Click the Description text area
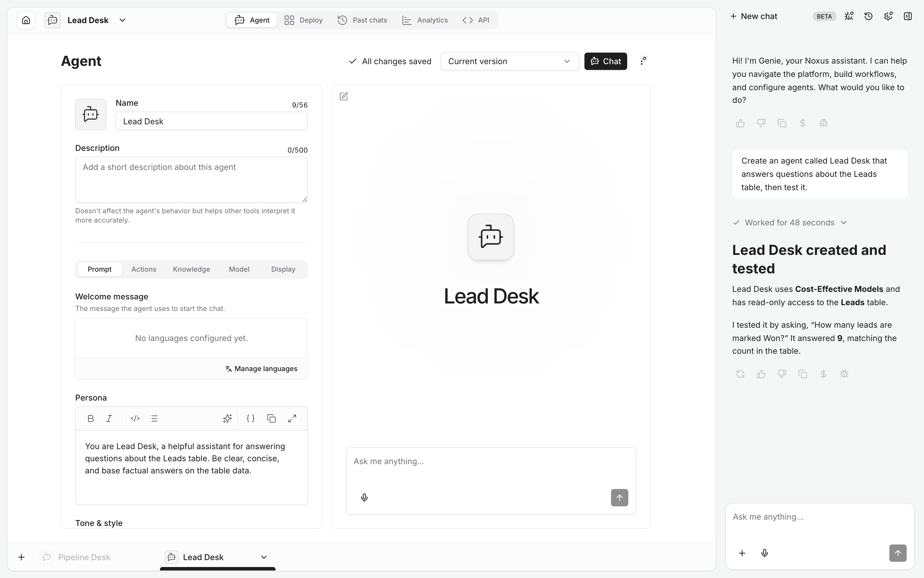The image size is (924, 578). click(191, 179)
